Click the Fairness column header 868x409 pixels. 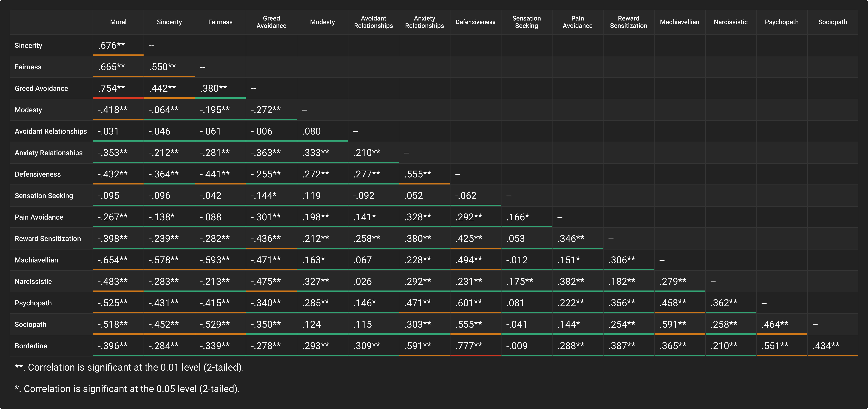click(220, 22)
